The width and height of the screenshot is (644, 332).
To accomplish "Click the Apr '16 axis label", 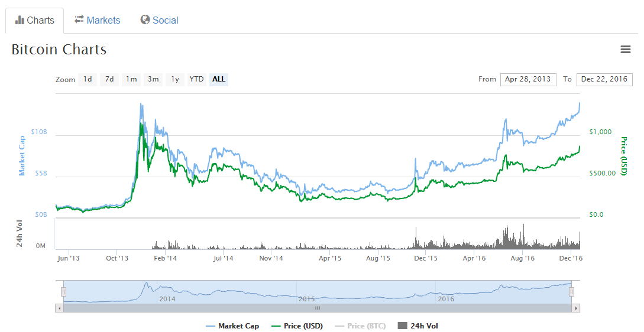I will click(474, 258).
